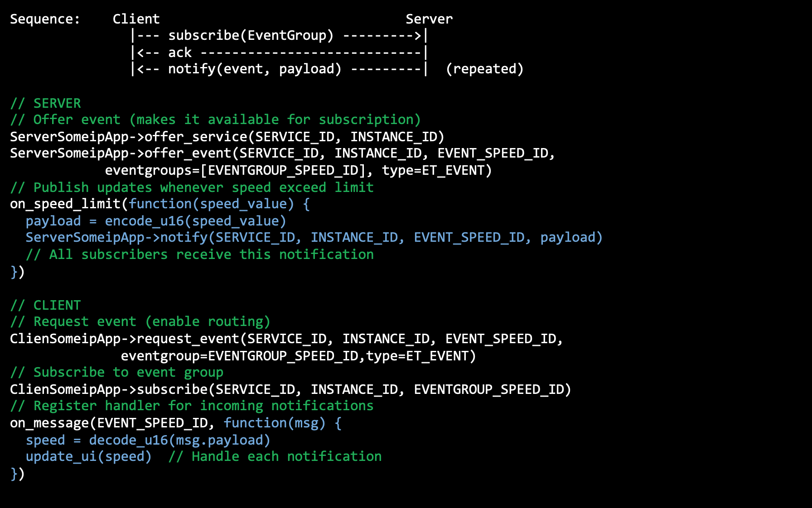812x508 pixels.
Task: Click the '// SERVER' comment
Action: coord(45,103)
